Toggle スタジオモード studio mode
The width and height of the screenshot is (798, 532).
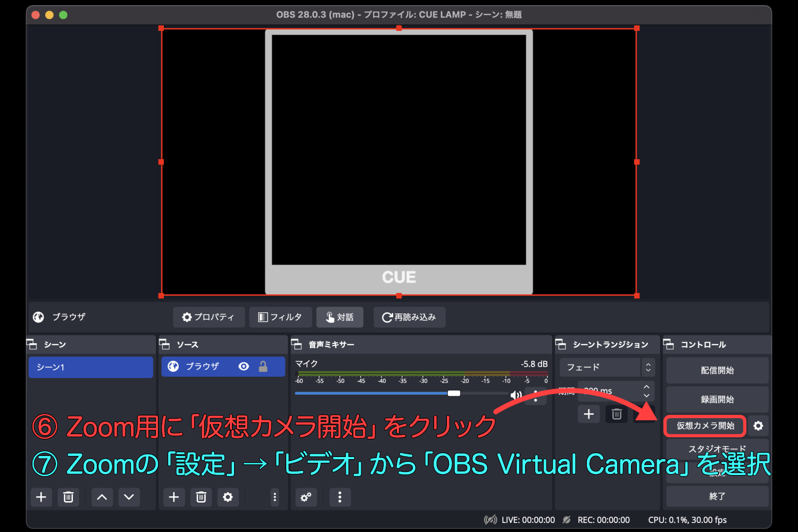point(717,448)
